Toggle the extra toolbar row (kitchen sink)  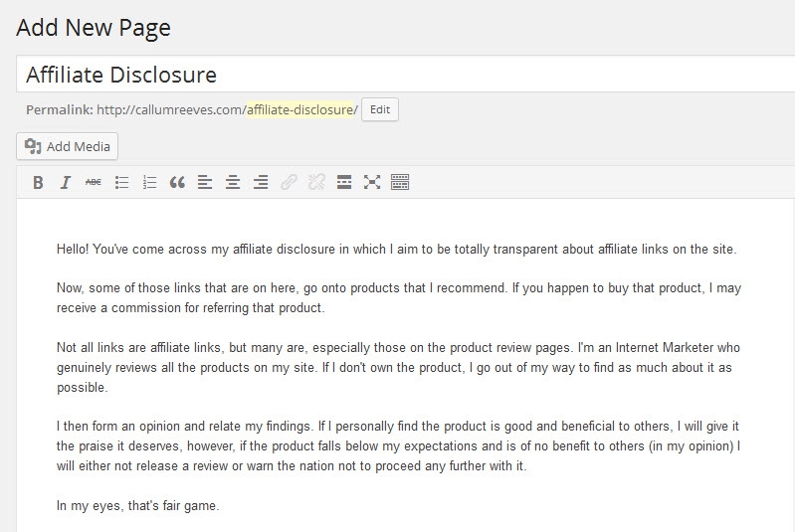[400, 182]
